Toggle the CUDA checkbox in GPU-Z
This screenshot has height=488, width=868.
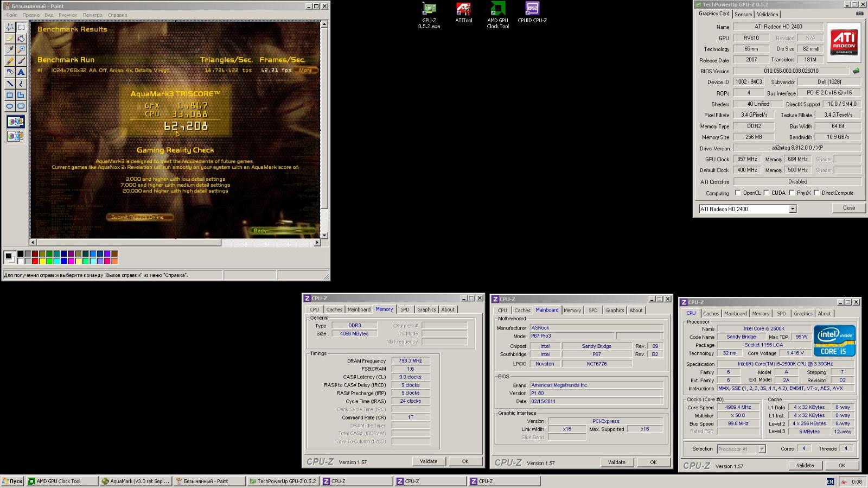point(766,193)
